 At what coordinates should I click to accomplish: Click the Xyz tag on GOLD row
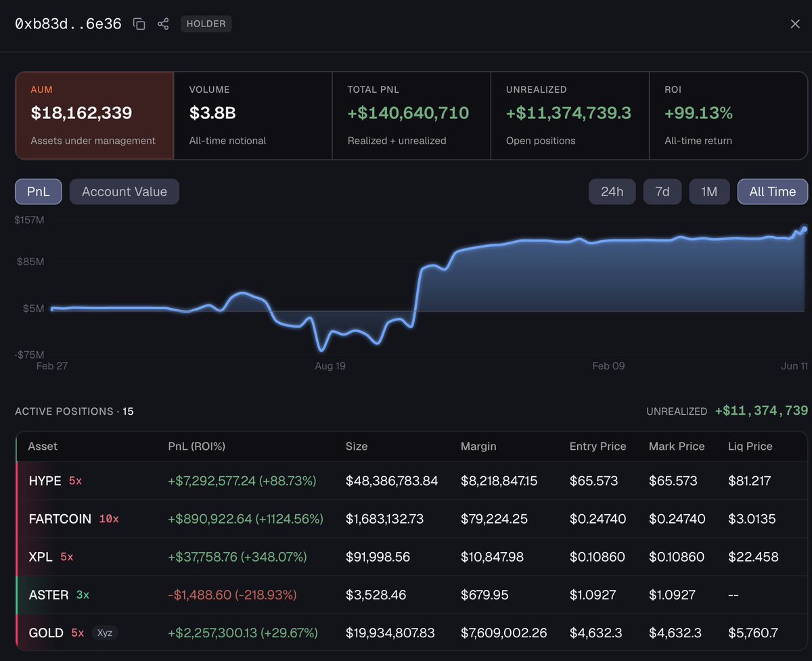click(105, 633)
